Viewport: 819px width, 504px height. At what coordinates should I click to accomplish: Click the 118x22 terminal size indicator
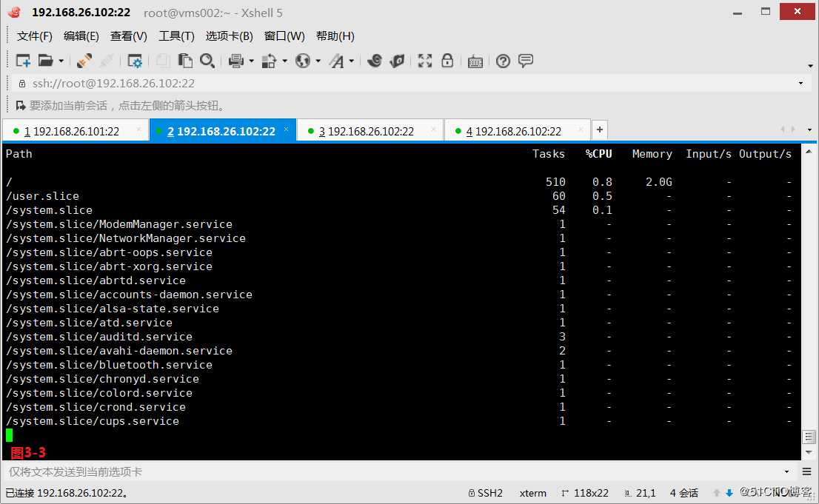[585, 492]
